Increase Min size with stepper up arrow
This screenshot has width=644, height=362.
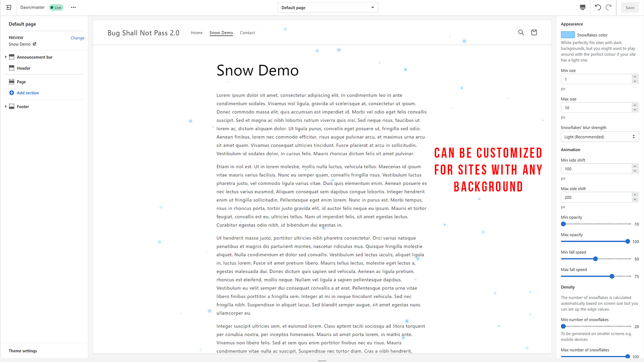pyautogui.click(x=635, y=77)
